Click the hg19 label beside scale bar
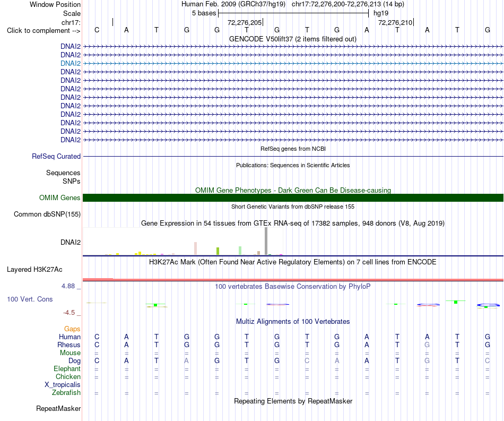 click(x=381, y=13)
